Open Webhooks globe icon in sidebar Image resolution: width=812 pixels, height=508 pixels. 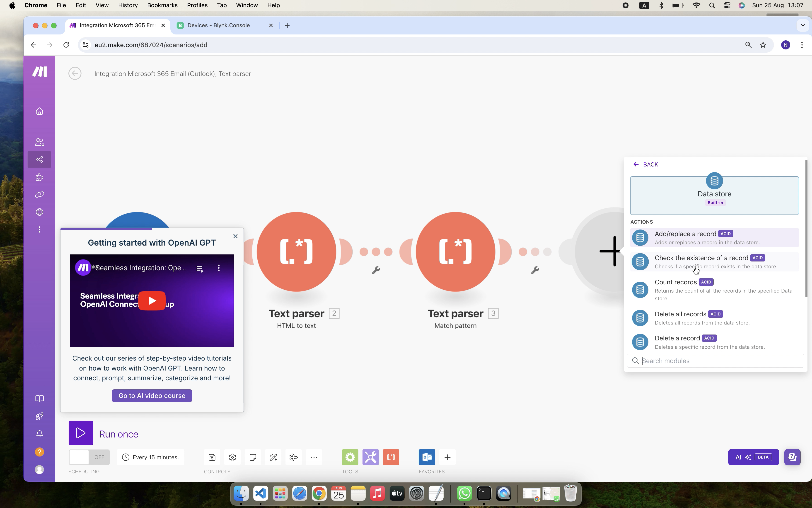pos(40,212)
